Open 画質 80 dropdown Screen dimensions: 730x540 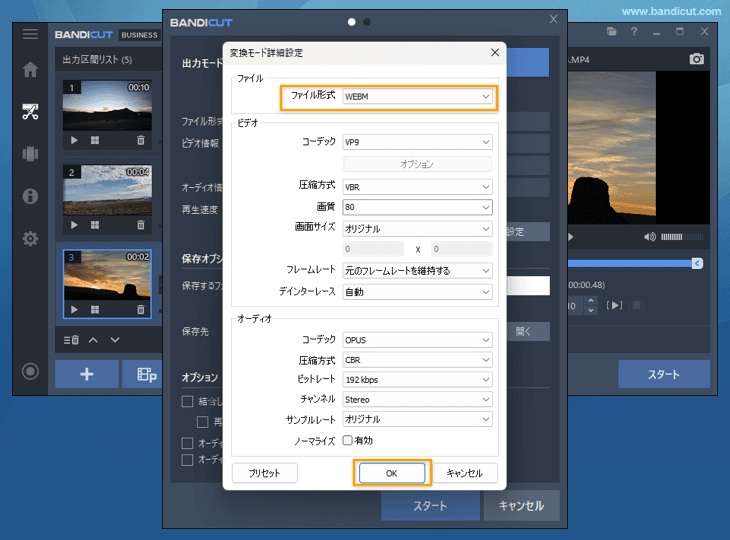(x=417, y=207)
